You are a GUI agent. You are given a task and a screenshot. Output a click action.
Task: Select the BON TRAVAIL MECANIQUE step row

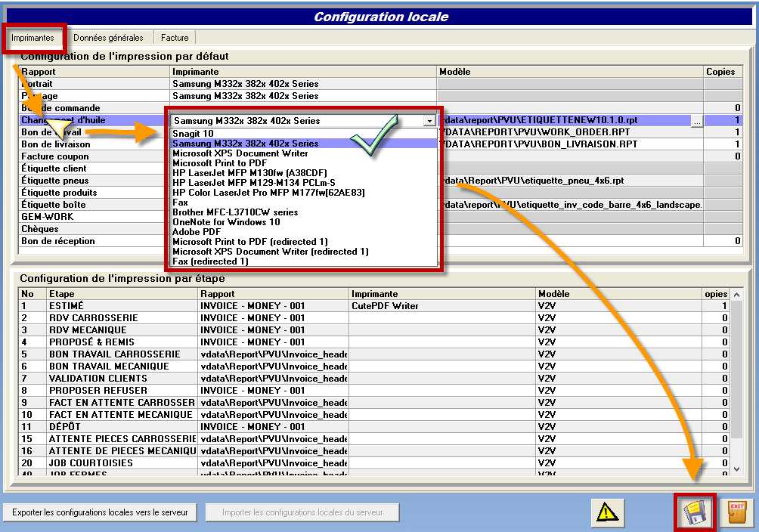[374, 367]
